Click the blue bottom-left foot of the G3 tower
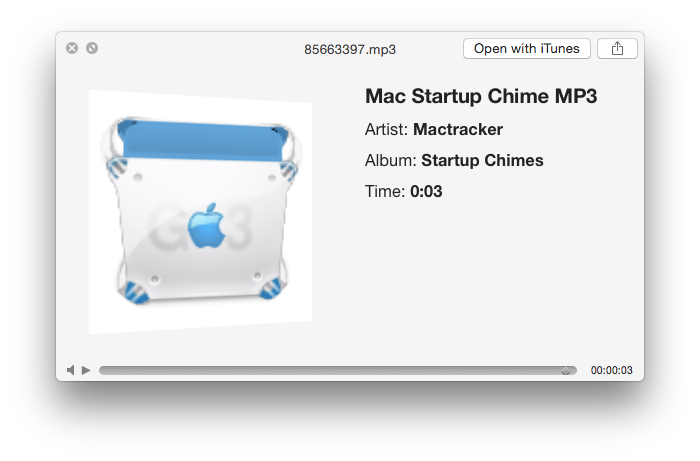This screenshot has width=700, height=461. [x=135, y=292]
